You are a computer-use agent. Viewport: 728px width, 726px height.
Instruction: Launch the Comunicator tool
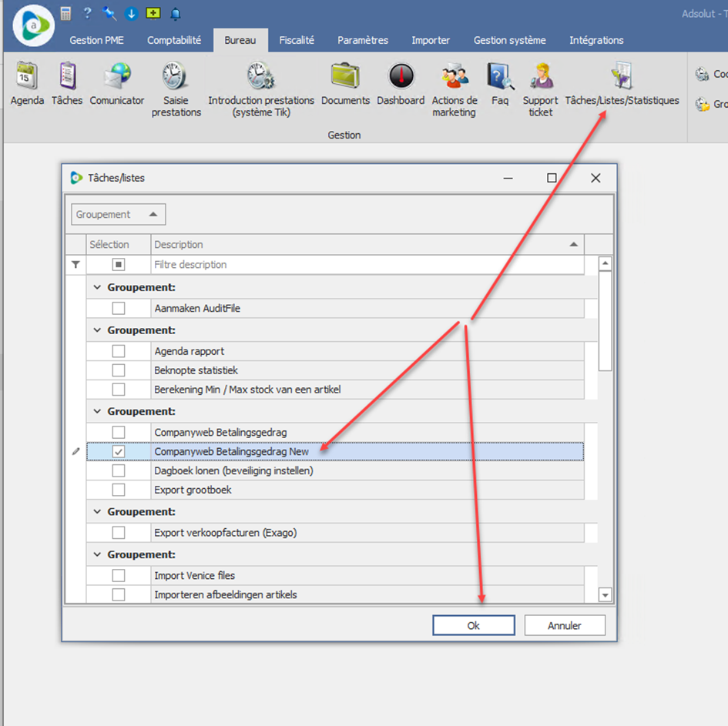pos(117,83)
